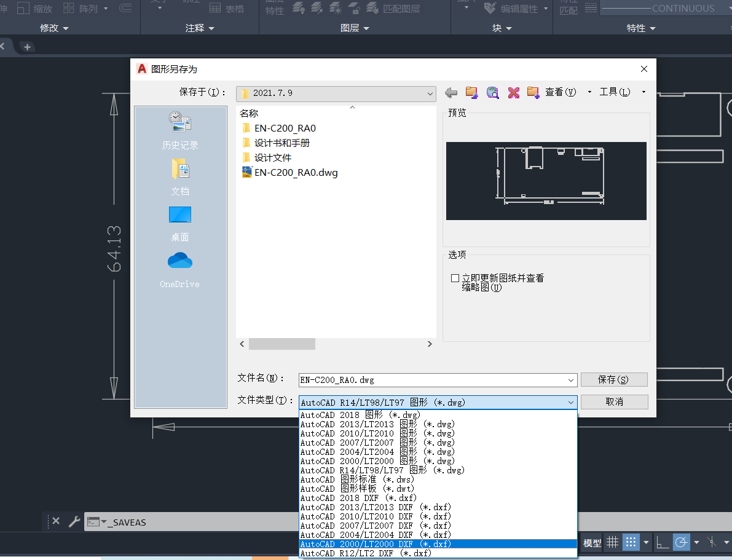Click the up-one-level folder icon
This screenshot has width=732, height=560.
click(x=471, y=92)
